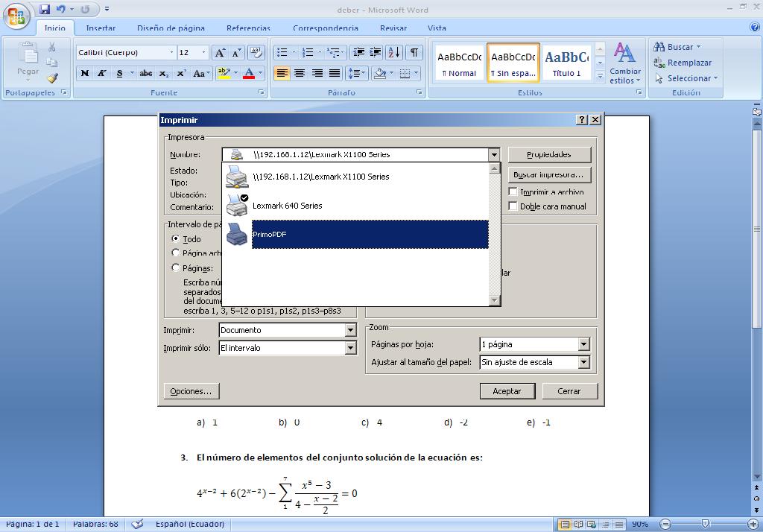Show paragraph marks with the pilcrow icon
763x532 pixels.
[413, 52]
